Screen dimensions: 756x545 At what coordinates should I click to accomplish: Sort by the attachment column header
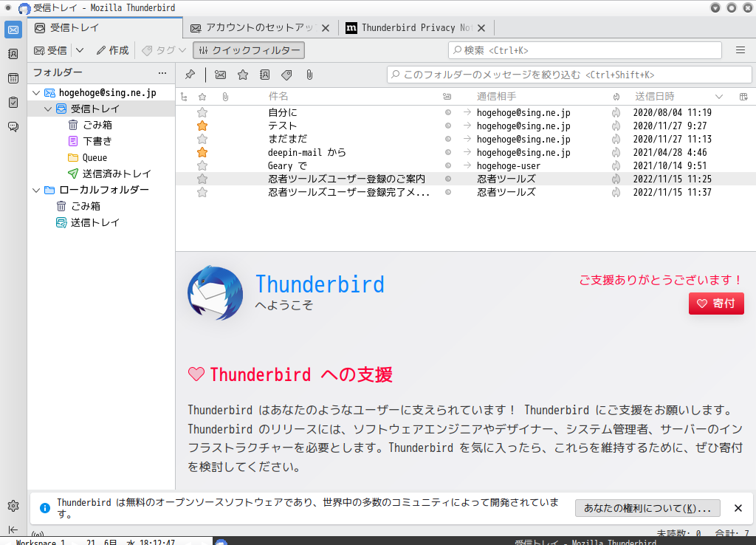[x=225, y=97]
